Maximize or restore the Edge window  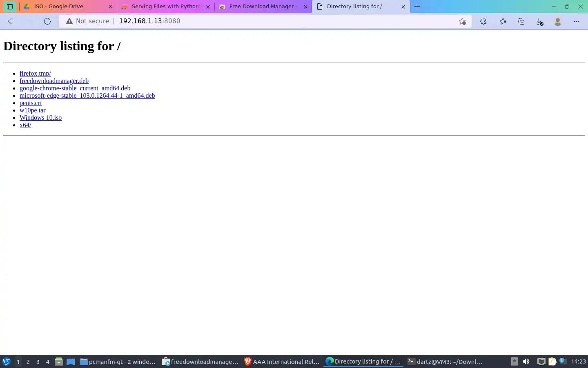(x=567, y=7)
